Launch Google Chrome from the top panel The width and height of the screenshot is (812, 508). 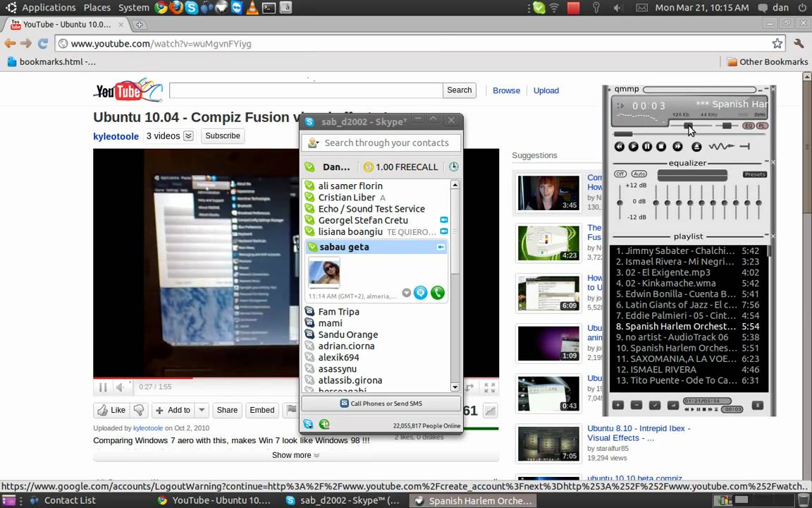(x=161, y=7)
